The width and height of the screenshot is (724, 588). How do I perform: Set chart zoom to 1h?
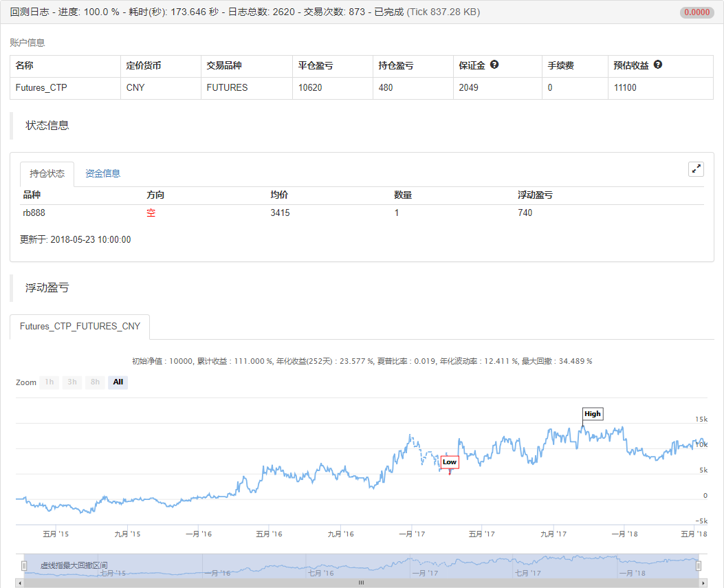pos(49,382)
